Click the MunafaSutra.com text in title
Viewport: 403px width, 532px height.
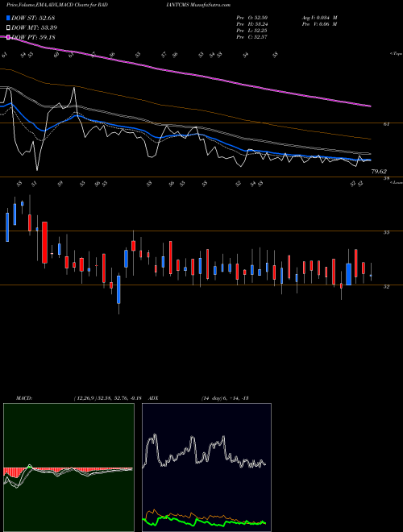tap(210, 5)
